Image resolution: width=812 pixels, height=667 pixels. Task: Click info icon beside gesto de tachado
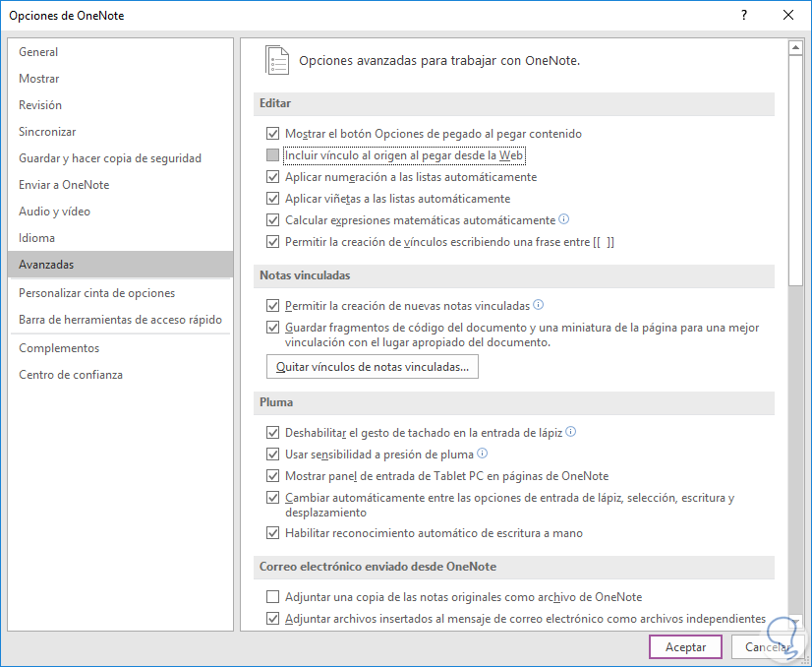tap(571, 432)
